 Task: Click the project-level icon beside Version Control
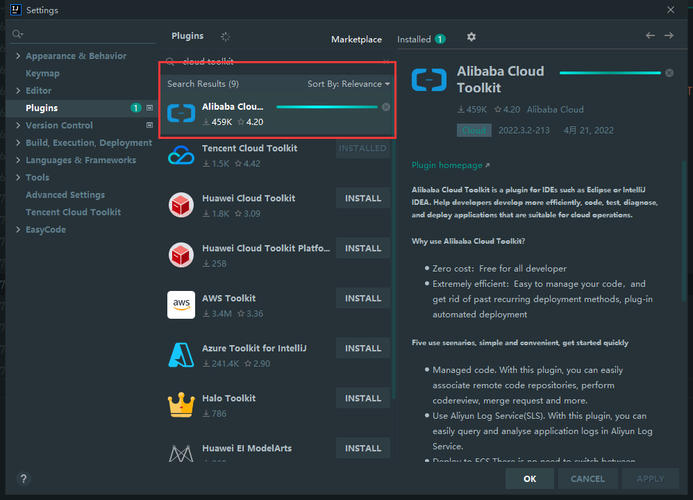149,125
